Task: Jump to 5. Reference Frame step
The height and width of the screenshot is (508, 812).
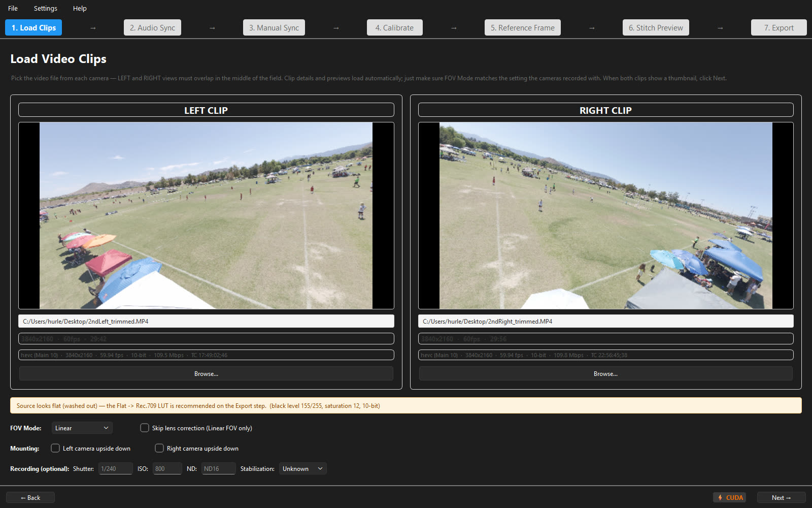Action: [522, 27]
